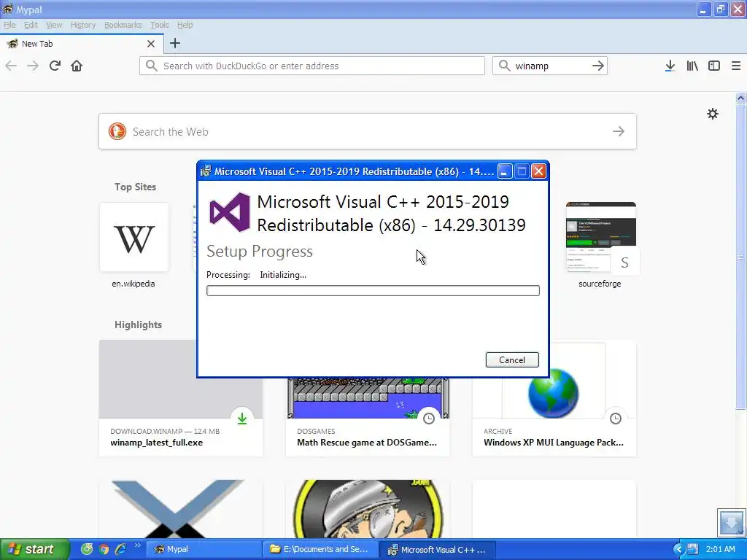Go back one page in Mypal
The image size is (747, 560).
click(11, 66)
